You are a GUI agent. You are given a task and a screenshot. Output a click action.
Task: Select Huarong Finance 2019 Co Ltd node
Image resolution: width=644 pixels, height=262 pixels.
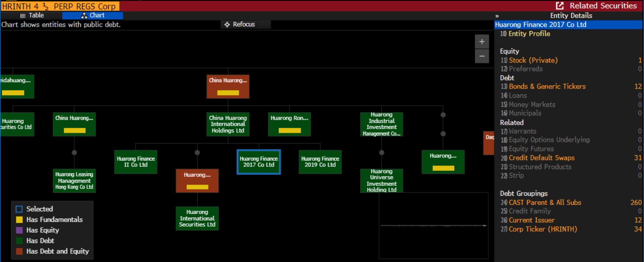[x=320, y=162]
